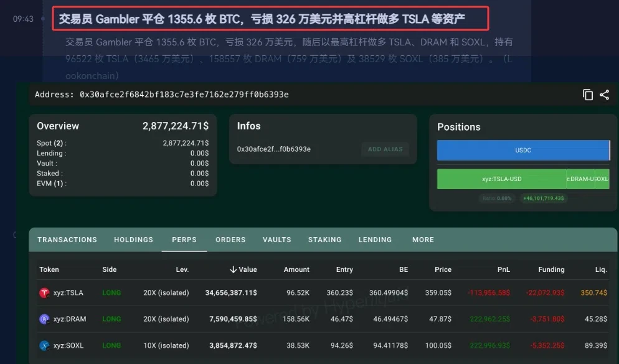Select the blue USDC position bar
The width and height of the screenshot is (619, 364).
pyautogui.click(x=523, y=150)
